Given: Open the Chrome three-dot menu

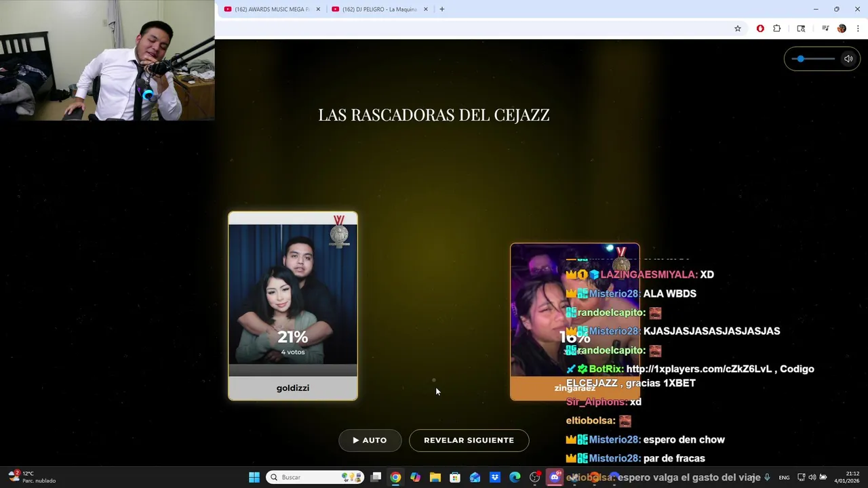Looking at the screenshot, I should coord(858,28).
